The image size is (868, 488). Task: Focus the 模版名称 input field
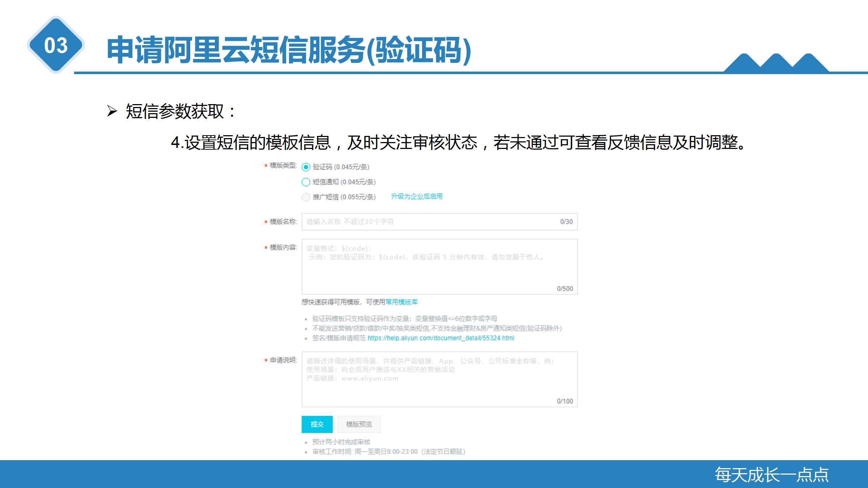point(430,222)
